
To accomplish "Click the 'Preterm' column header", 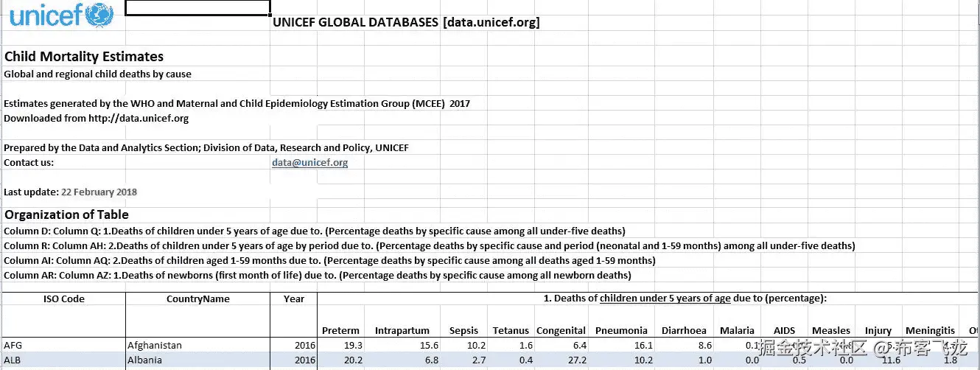I will tap(340, 331).
